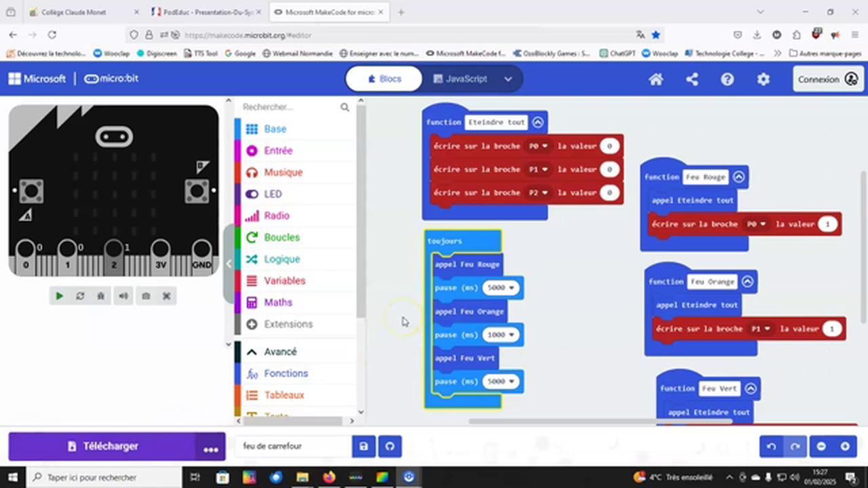This screenshot has width=868, height=488.
Task: Collapse the Feu Rouge function block
Action: [x=738, y=176]
